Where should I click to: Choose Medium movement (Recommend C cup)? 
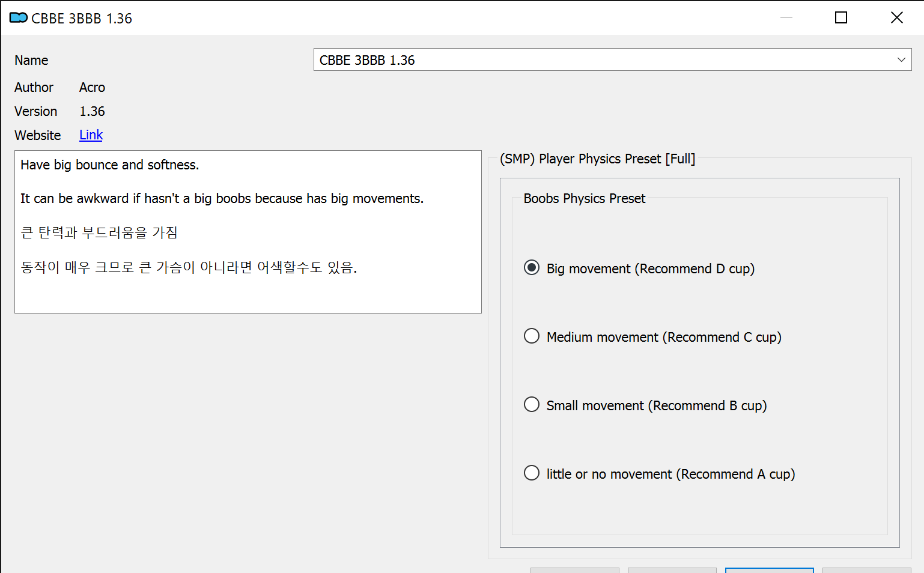pyautogui.click(x=652, y=336)
